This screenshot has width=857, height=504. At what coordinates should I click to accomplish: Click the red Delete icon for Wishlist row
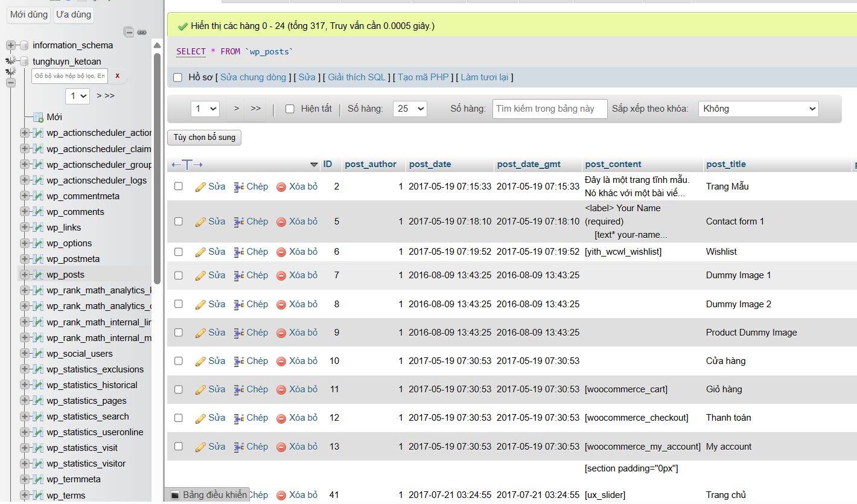281,252
